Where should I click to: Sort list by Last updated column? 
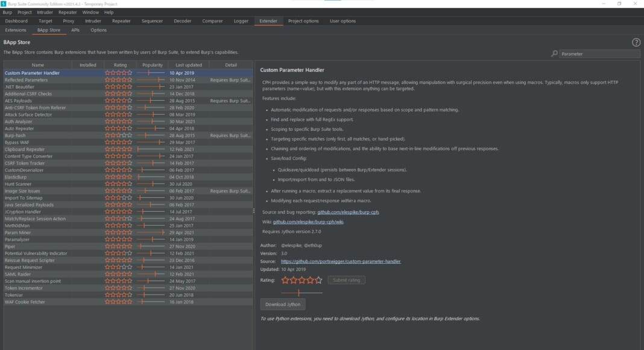[x=189, y=65]
